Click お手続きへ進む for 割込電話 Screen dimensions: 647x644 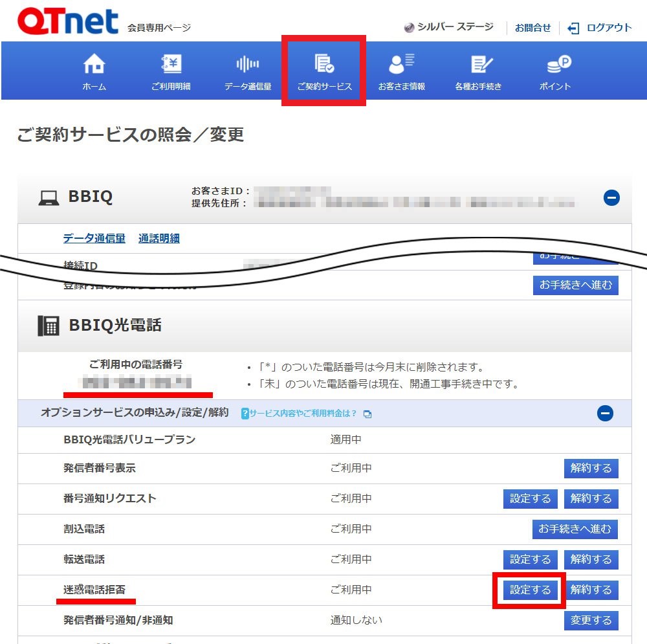coord(575,529)
